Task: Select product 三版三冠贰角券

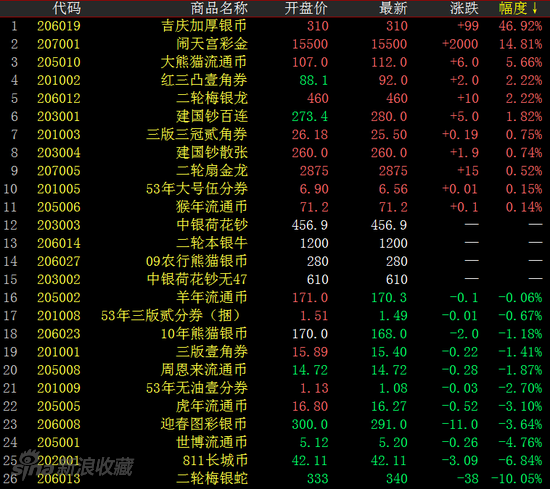Action: click(197, 135)
